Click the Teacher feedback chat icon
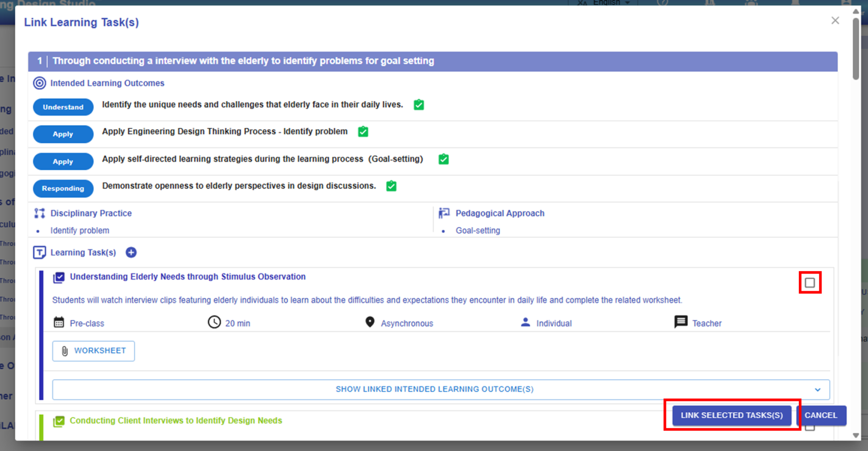This screenshot has width=868, height=451. (680, 322)
